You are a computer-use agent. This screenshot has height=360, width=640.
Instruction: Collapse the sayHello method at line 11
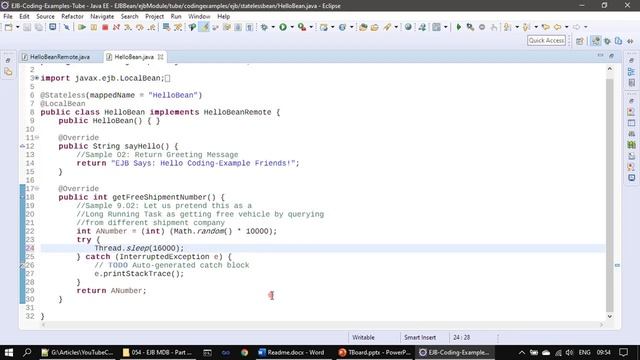click(37, 138)
